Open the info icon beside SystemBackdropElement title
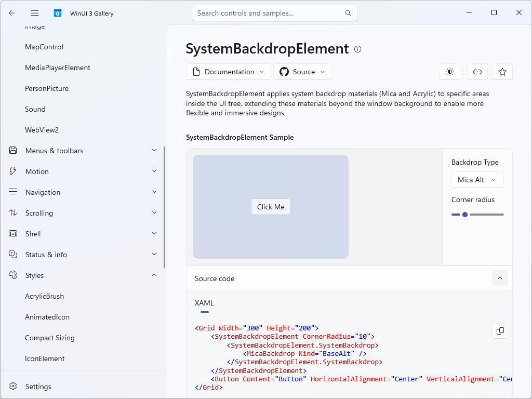532x399 pixels. click(x=357, y=49)
